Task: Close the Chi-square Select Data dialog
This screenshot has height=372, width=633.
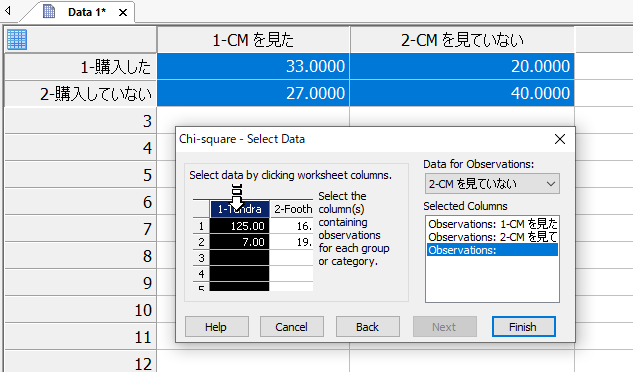Action: (x=560, y=139)
